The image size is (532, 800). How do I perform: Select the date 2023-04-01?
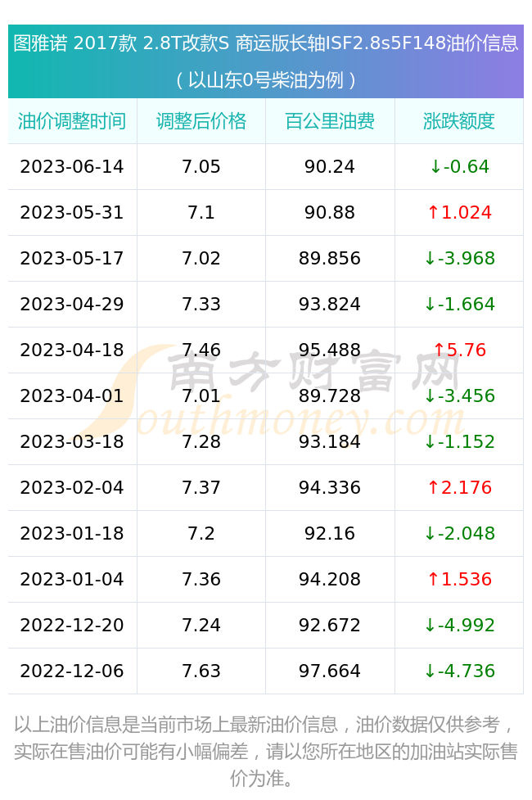click(x=72, y=396)
